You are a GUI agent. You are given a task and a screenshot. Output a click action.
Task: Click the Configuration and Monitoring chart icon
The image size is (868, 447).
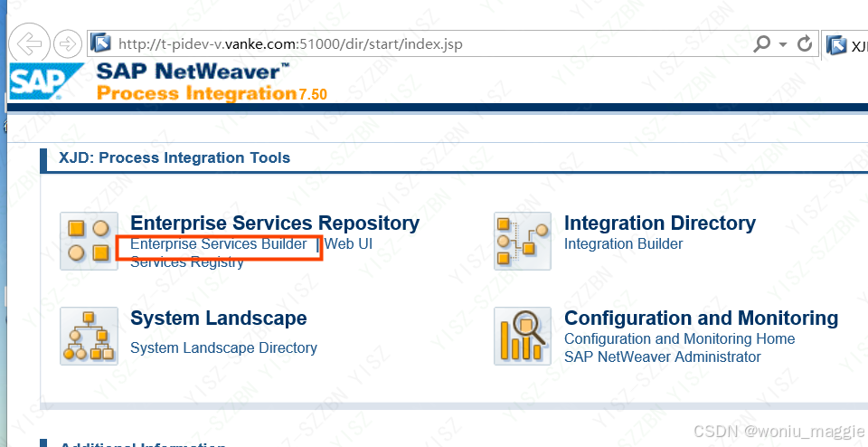point(523,337)
